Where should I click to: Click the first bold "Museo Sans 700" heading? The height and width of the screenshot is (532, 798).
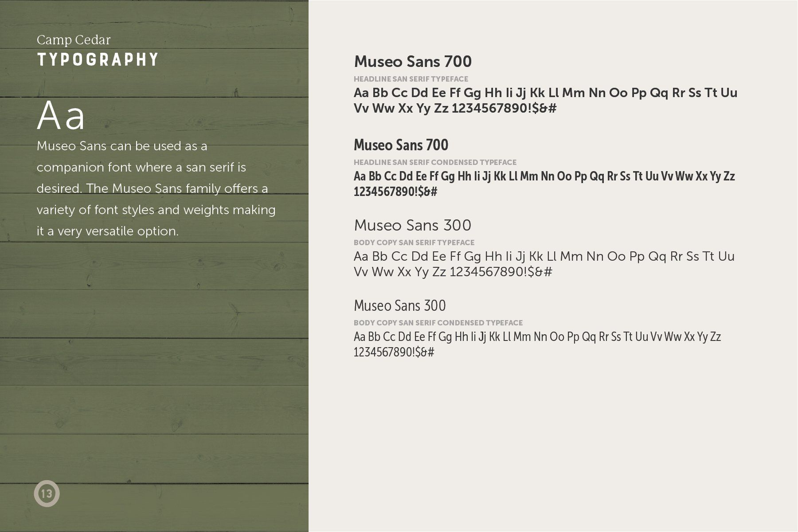coord(413,62)
